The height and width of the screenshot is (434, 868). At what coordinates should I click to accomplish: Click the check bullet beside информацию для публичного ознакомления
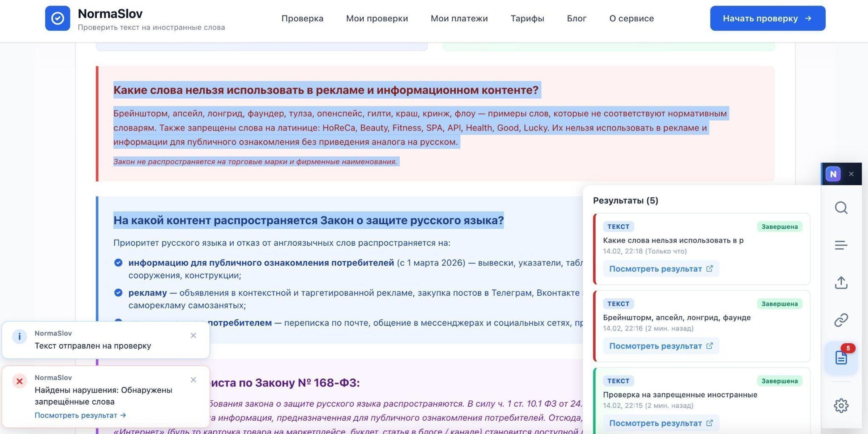[118, 263]
